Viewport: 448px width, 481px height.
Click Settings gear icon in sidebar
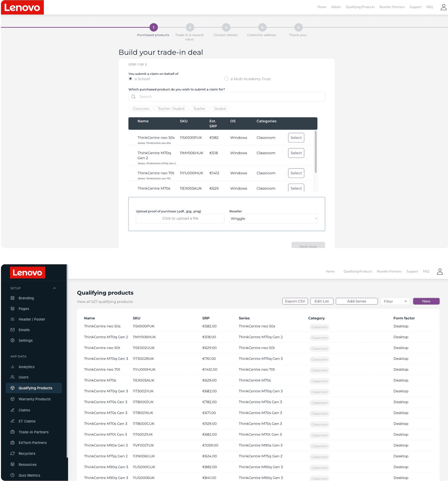coord(12,340)
